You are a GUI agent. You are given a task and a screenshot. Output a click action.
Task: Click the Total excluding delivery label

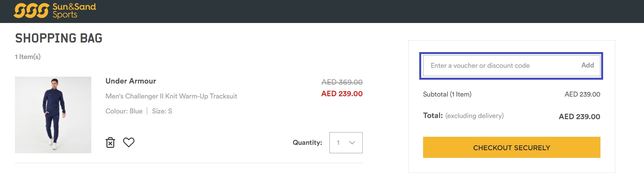(463, 116)
